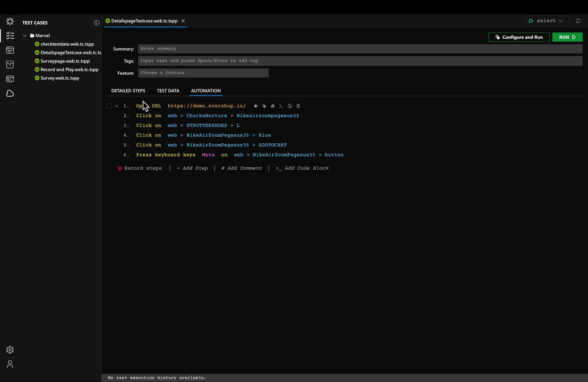The height and width of the screenshot is (382, 588).
Task: Click the red Record steps icon
Action: click(x=119, y=168)
